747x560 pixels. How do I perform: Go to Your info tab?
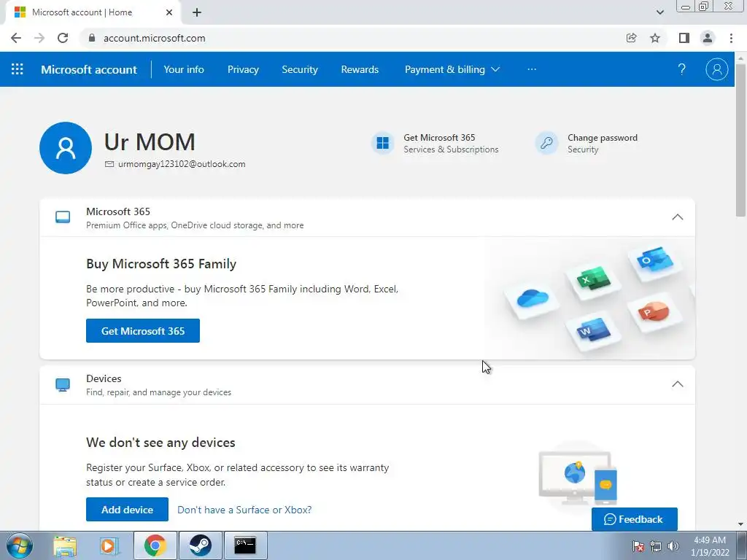(x=184, y=69)
